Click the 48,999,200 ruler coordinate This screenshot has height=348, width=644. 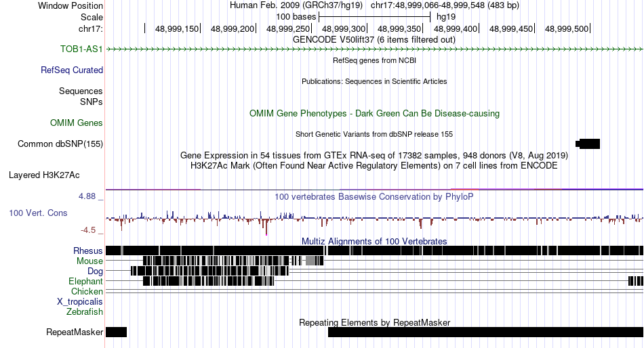coord(233,28)
